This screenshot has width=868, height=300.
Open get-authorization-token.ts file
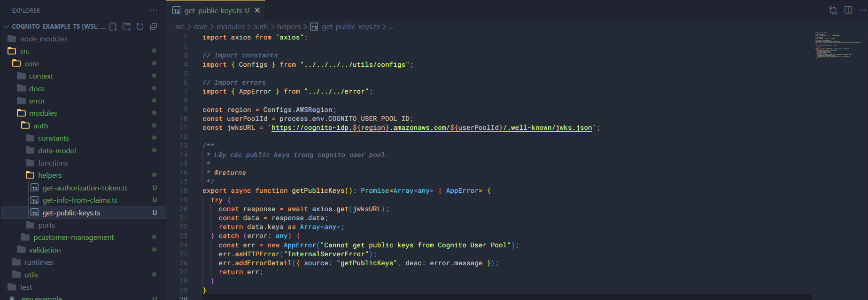85,188
